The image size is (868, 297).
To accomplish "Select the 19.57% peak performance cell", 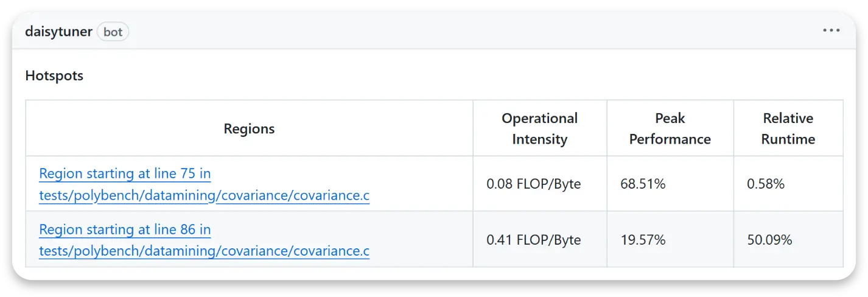I will 670,240.
